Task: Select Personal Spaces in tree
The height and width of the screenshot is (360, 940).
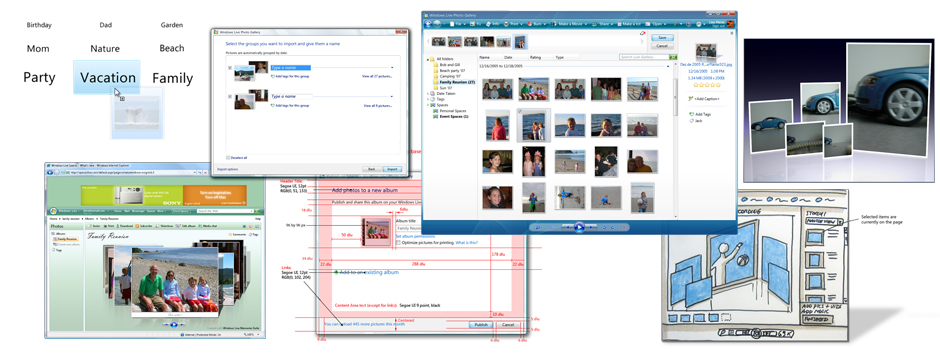Action: pos(450,111)
